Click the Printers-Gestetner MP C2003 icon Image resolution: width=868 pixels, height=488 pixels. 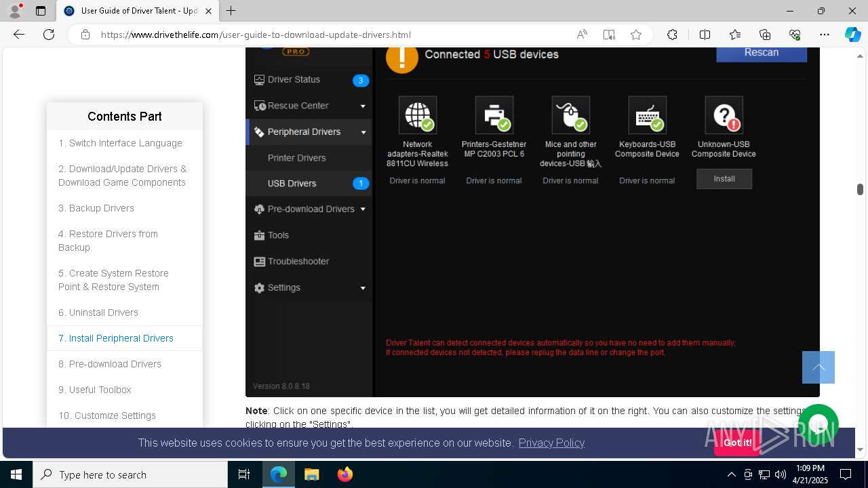pyautogui.click(x=494, y=115)
